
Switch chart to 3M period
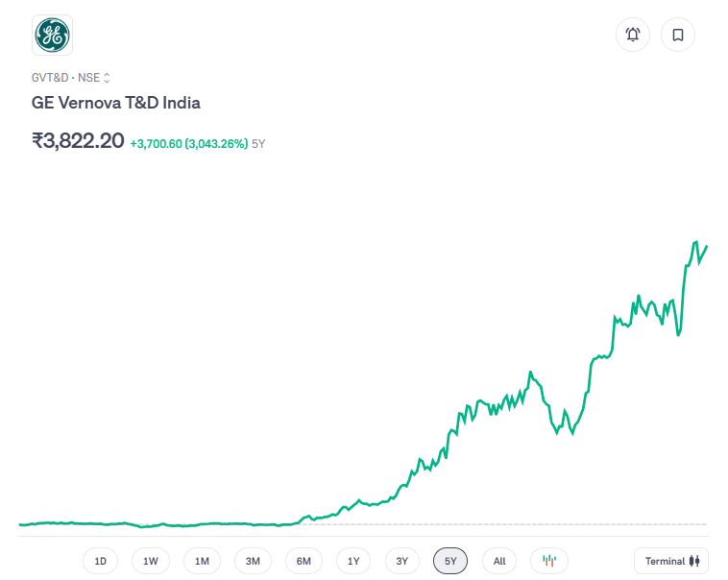(253, 561)
